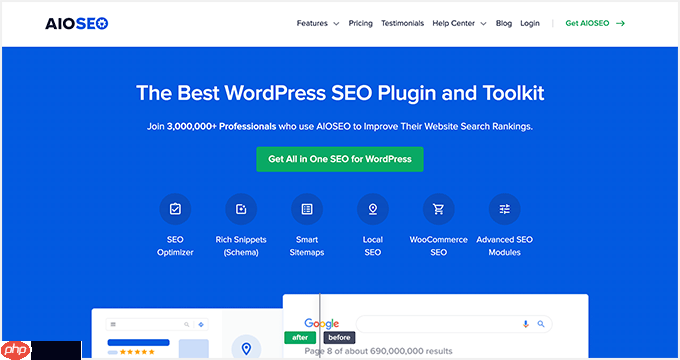
Task: Click the magnifier icon in Google search
Action: tap(541, 324)
